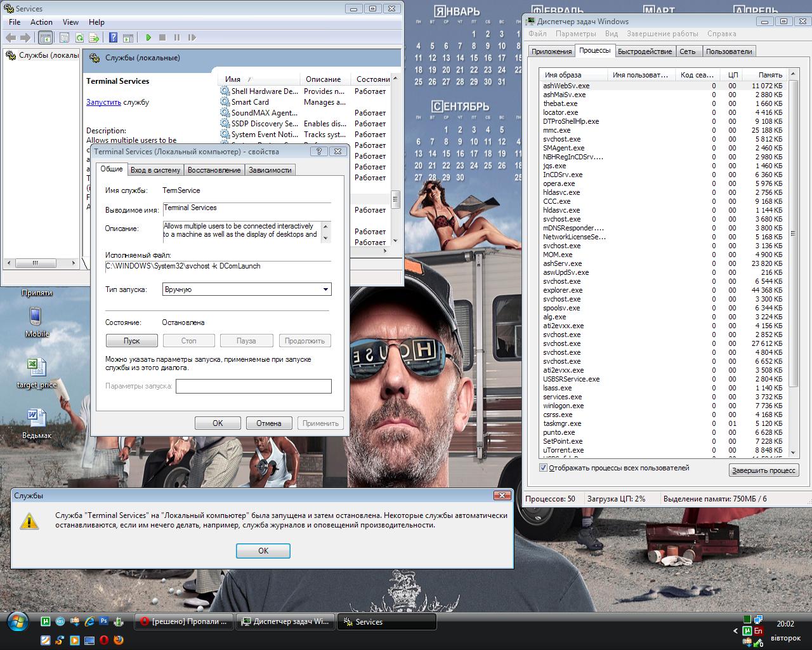
Task: Click the Refresh icon in the Services toolbar
Action: click(x=79, y=38)
